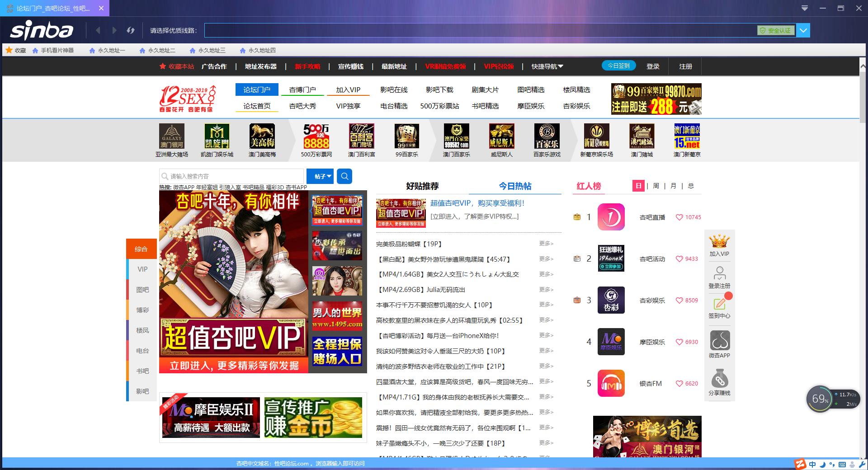Open the 签到中心 sign-in icon

pos(719,304)
